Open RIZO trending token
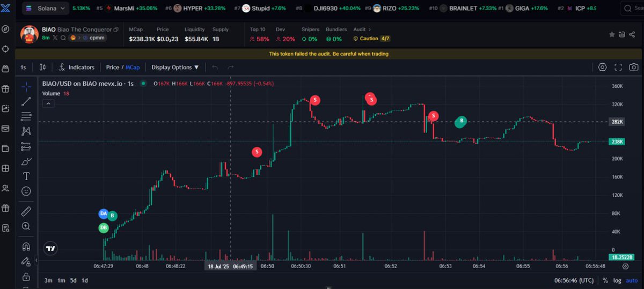644x289 pixels. 392,9
